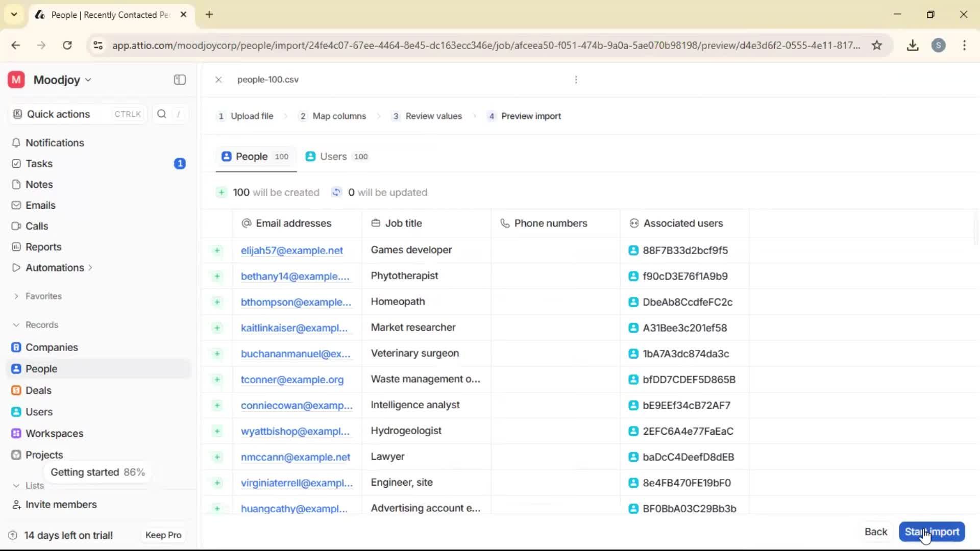This screenshot has width=980, height=551.
Task: Open the Workspaces section
Action: tap(54, 433)
